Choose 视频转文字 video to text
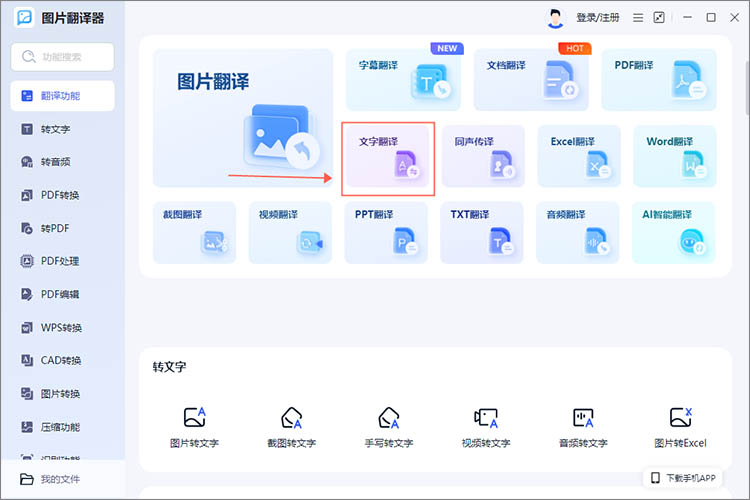750x500 pixels. tap(486, 427)
